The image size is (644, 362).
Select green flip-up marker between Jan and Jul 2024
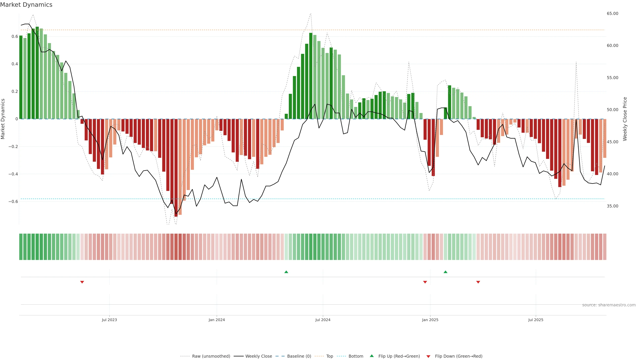[x=286, y=272]
